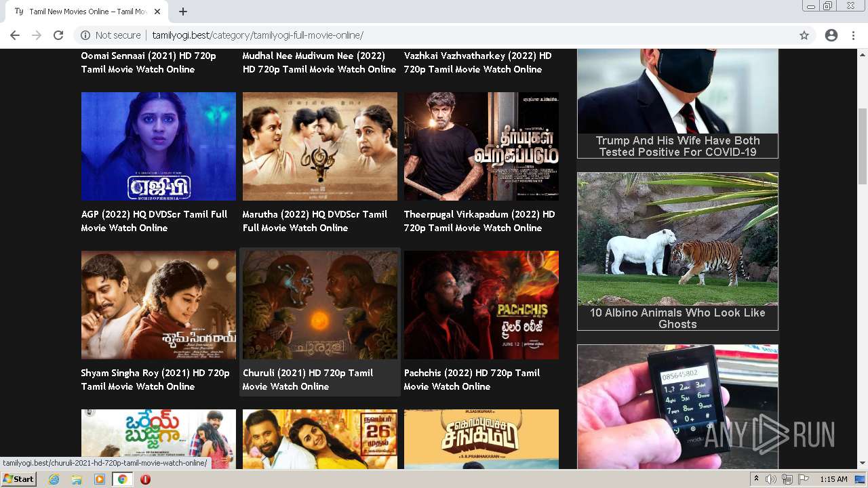View the Not secure site information
The width and height of the screenshot is (868, 488).
(x=111, y=35)
